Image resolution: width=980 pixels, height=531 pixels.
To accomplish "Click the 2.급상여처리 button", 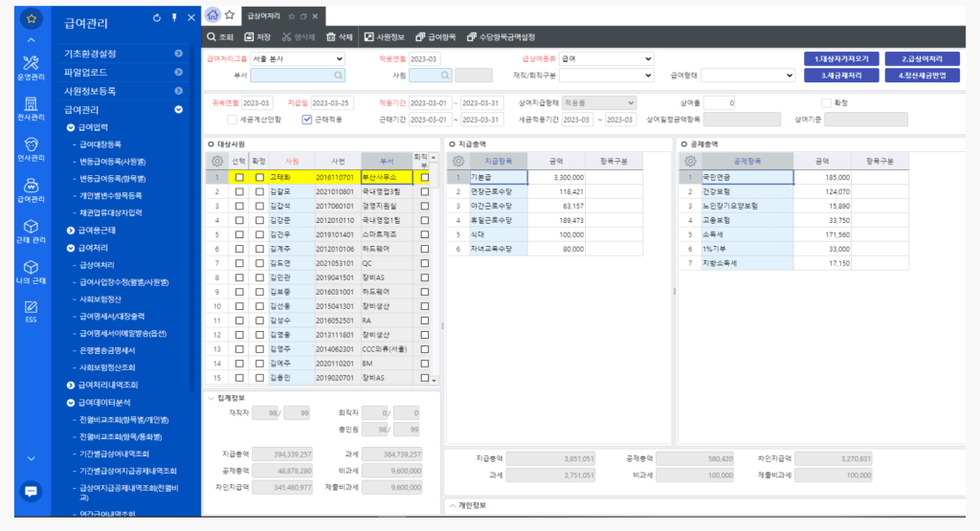I will point(922,58).
